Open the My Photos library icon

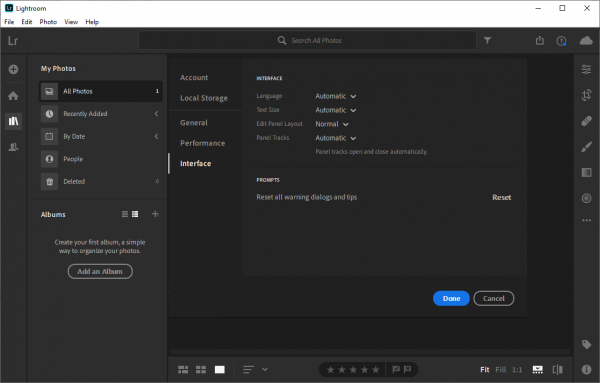tap(13, 121)
